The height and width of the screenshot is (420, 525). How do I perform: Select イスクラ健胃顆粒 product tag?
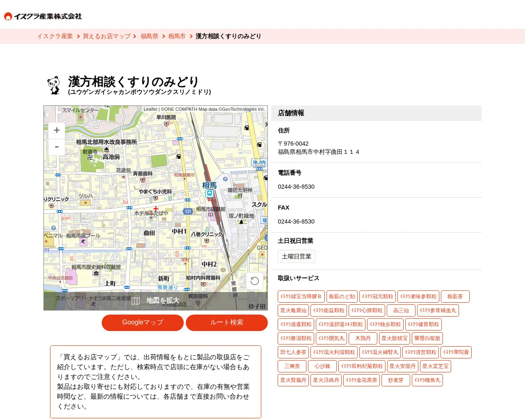[x=423, y=324]
